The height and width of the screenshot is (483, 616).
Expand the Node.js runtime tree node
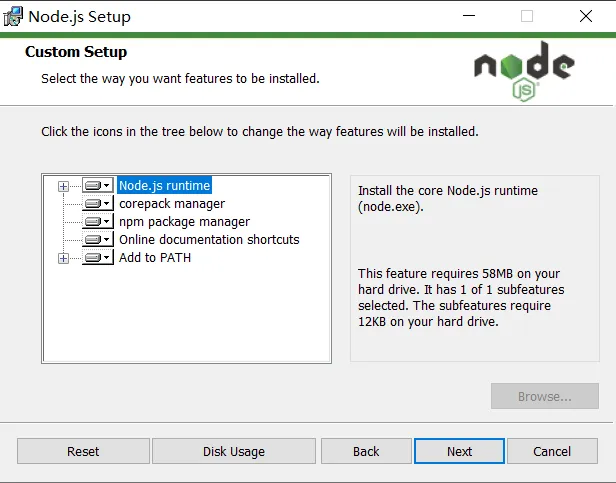click(x=63, y=186)
